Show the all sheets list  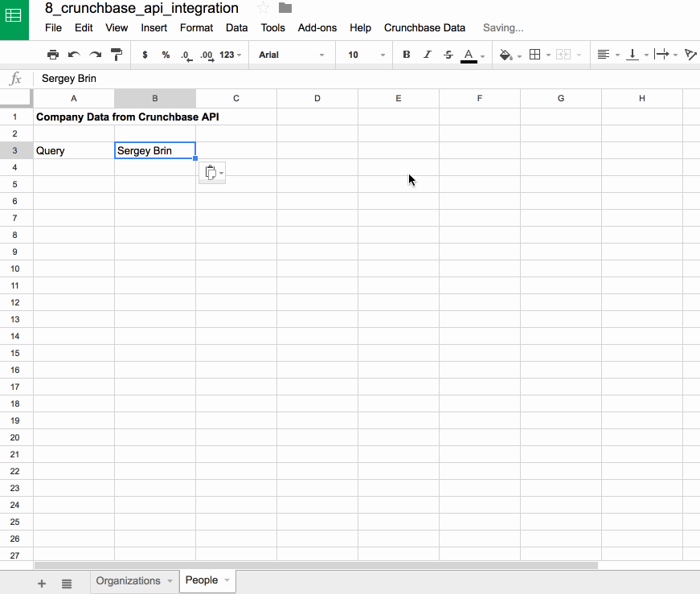point(67,584)
